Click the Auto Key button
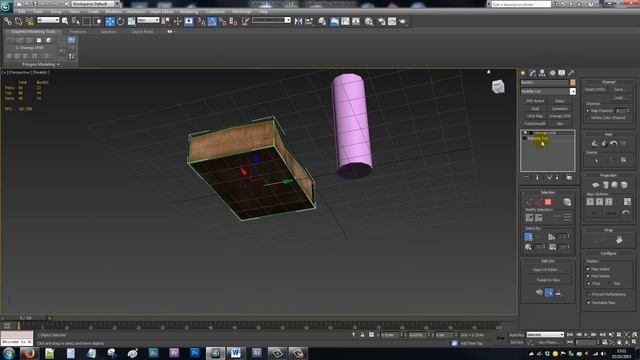 [517, 335]
